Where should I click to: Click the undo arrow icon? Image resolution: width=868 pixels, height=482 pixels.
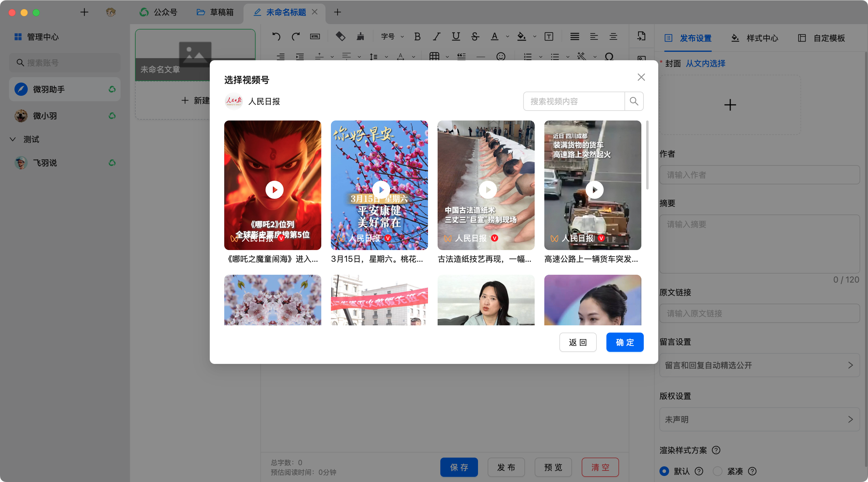(x=276, y=36)
